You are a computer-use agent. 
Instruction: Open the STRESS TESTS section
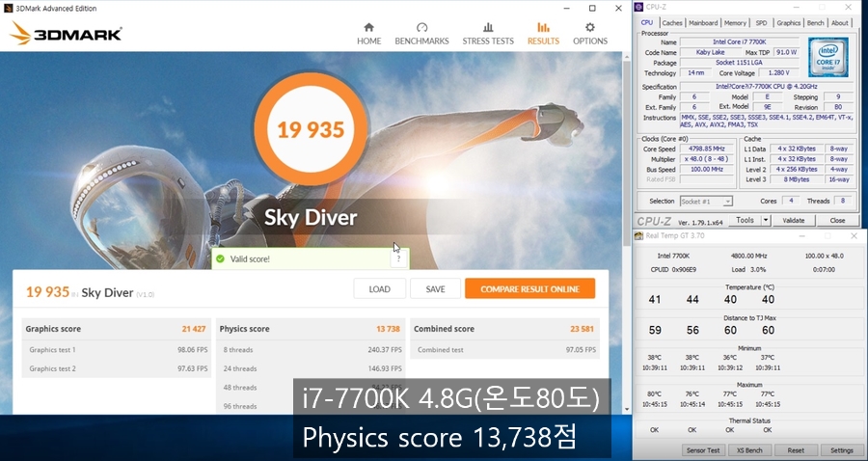pyautogui.click(x=488, y=34)
